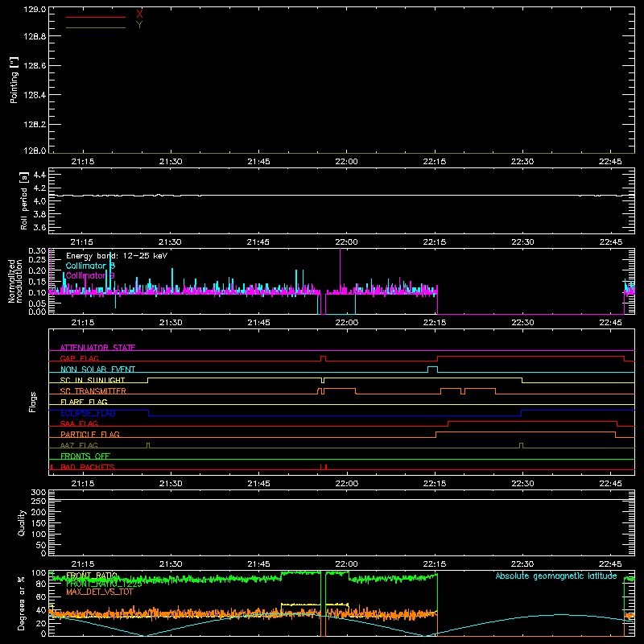This screenshot has width=644, height=644.
Task: Click the BAD_PACKETS label
Action: point(88,467)
